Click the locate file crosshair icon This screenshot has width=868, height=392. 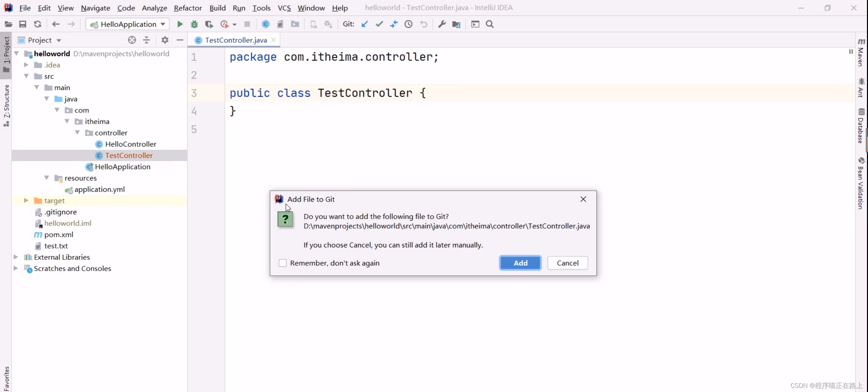coord(132,40)
